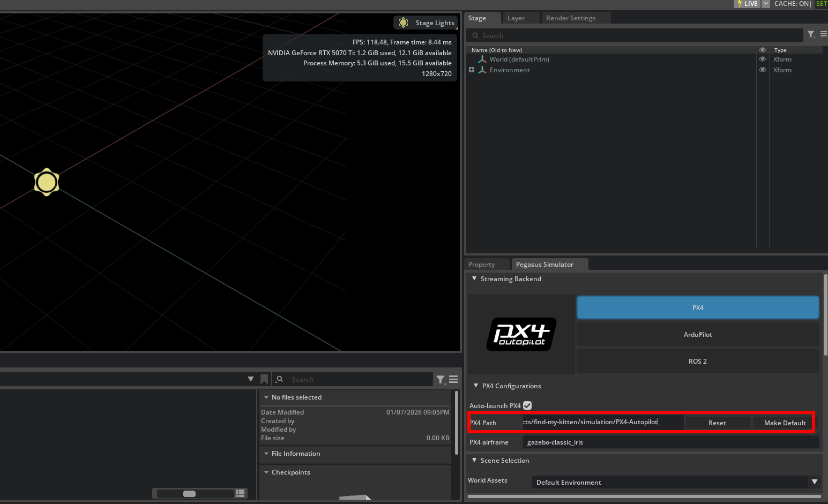Collapse the Streaming Backend section
The height and width of the screenshot is (504, 828).
474,279
